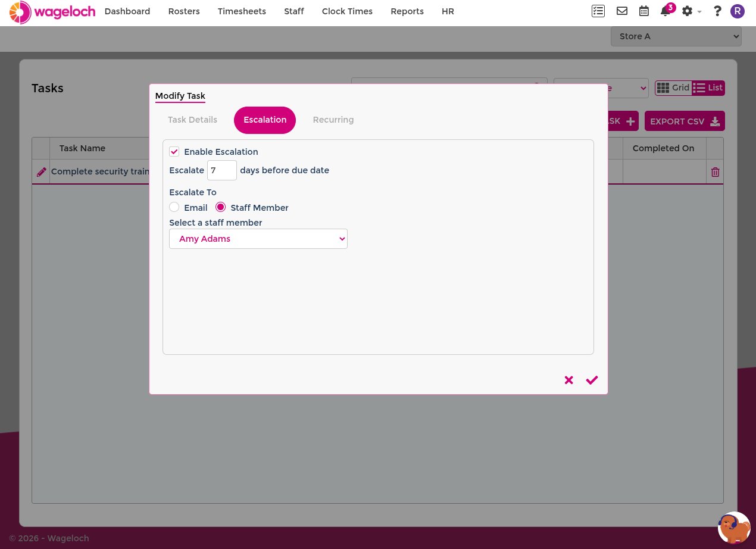Open the Dashboard menu
Screen dimensions: 756x549
tap(127, 11)
